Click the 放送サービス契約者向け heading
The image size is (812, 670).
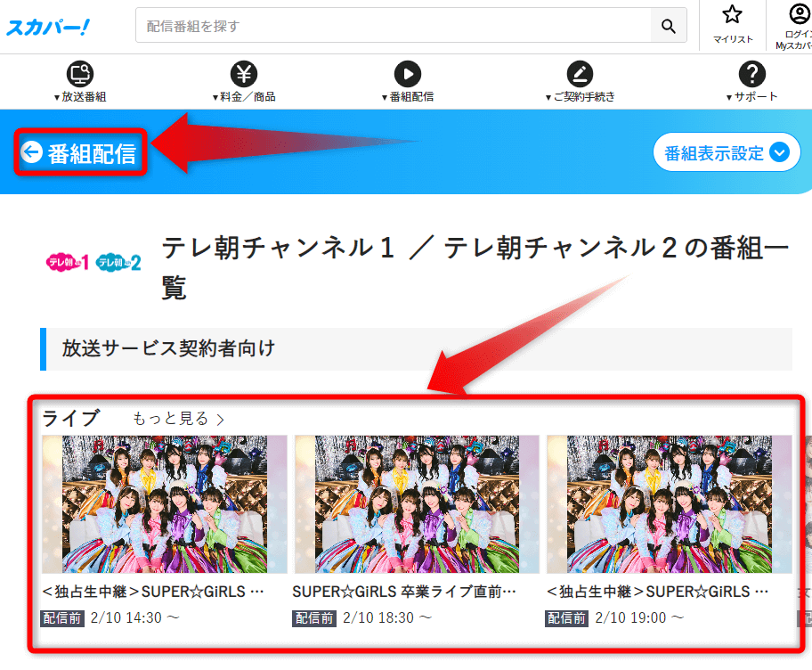[169, 348]
